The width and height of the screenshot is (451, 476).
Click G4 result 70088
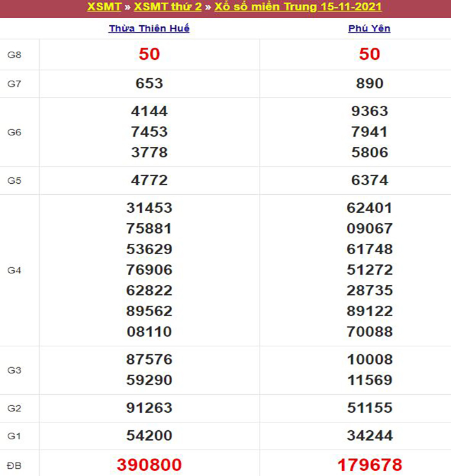pos(369,332)
